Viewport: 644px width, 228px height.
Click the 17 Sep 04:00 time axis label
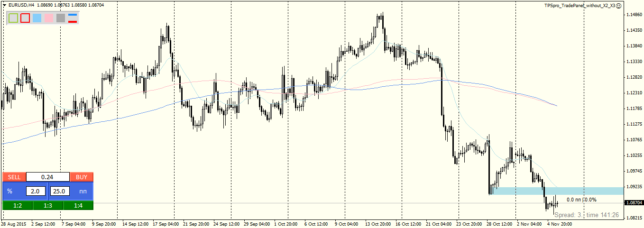165,223
